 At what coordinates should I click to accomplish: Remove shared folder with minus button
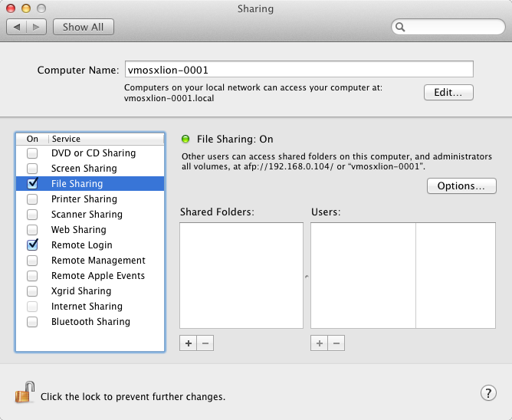(x=205, y=343)
